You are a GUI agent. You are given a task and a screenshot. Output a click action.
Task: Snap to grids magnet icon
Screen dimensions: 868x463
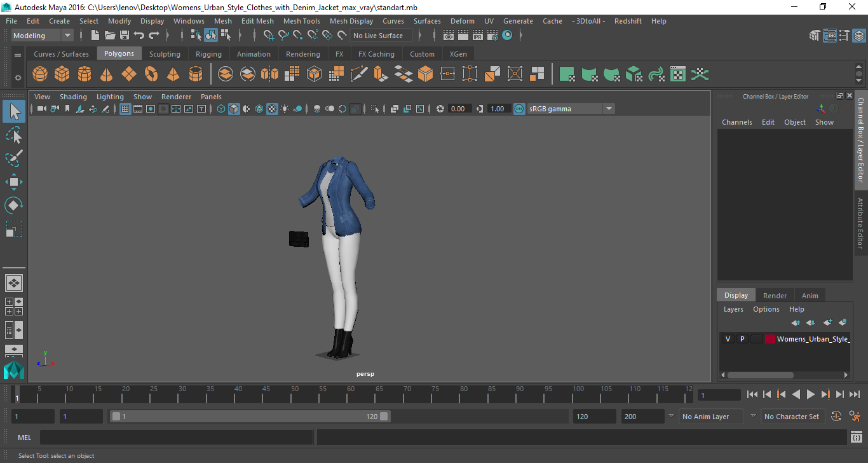tap(269, 36)
